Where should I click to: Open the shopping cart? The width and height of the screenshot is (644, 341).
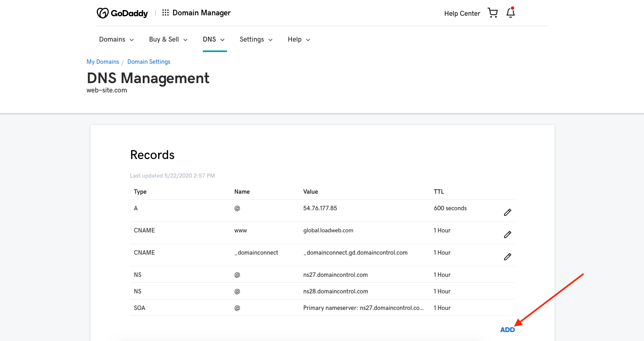[x=492, y=13]
